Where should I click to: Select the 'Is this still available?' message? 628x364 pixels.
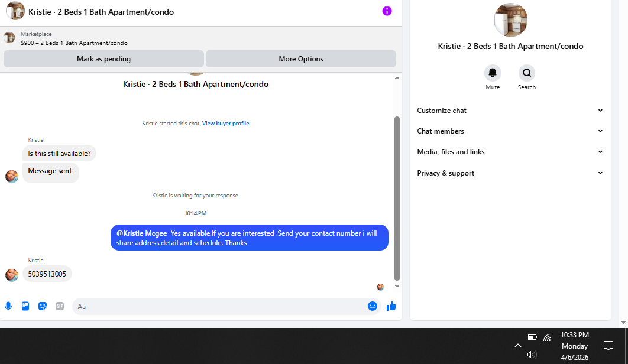[x=59, y=154]
